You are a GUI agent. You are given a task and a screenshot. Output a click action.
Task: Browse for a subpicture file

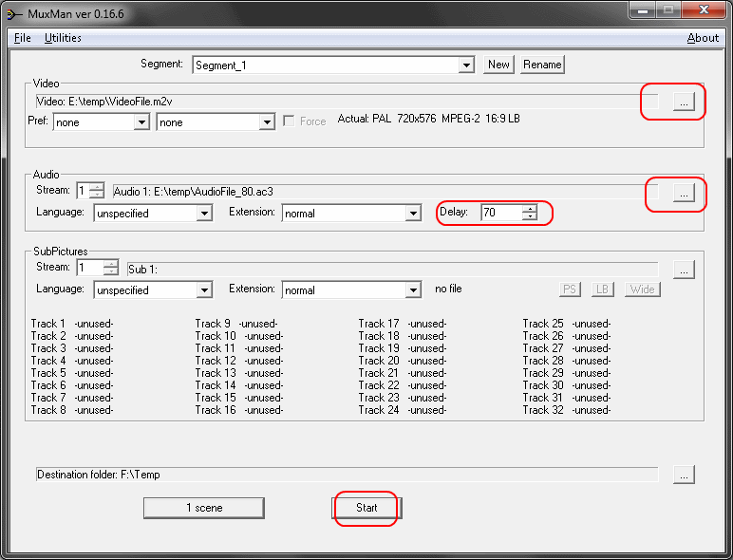pos(684,270)
